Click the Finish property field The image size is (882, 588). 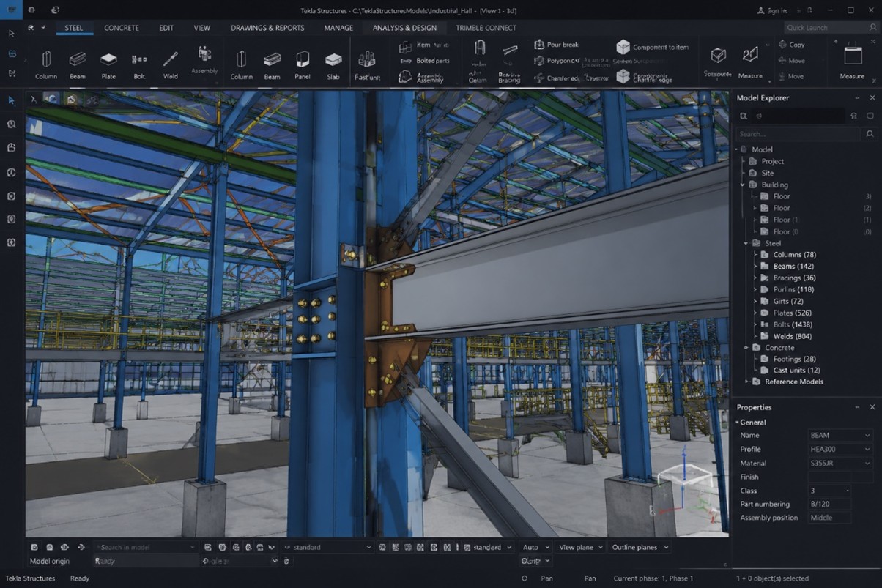[x=840, y=477]
